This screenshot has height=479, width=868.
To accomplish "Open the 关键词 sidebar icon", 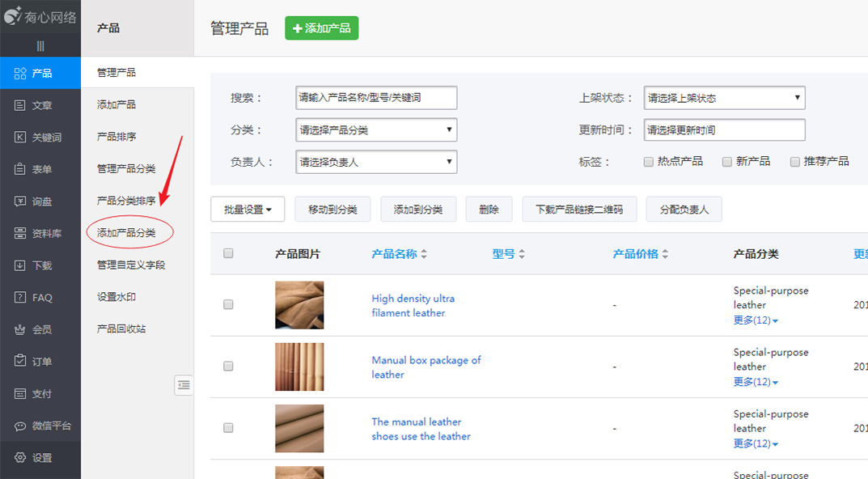I will (x=20, y=138).
